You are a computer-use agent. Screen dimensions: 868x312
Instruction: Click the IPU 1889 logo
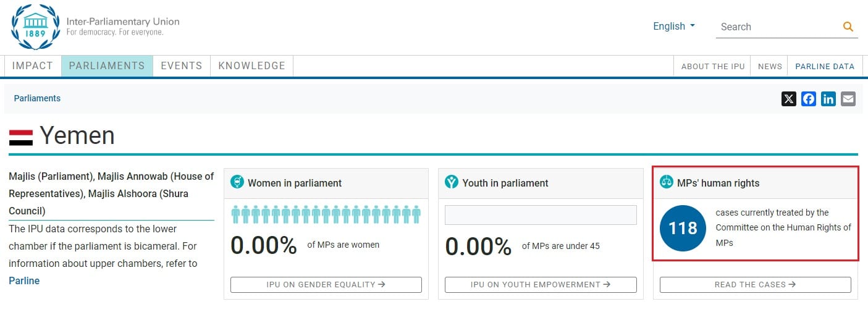coord(36,27)
